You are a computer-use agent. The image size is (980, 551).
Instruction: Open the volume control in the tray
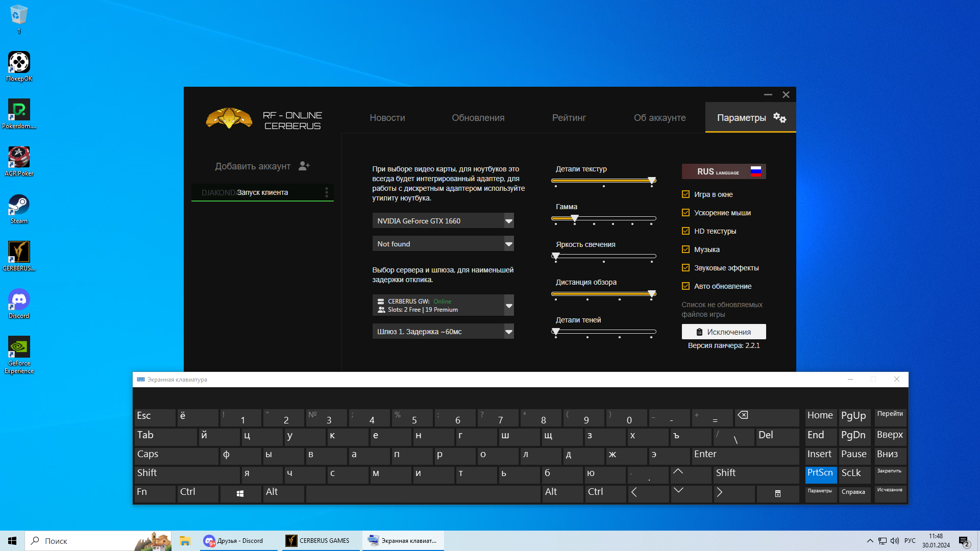click(x=895, y=541)
